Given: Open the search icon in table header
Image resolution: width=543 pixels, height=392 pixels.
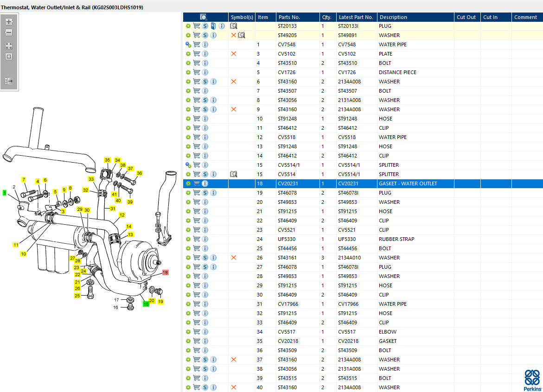Looking at the screenshot, I should [x=203, y=17].
